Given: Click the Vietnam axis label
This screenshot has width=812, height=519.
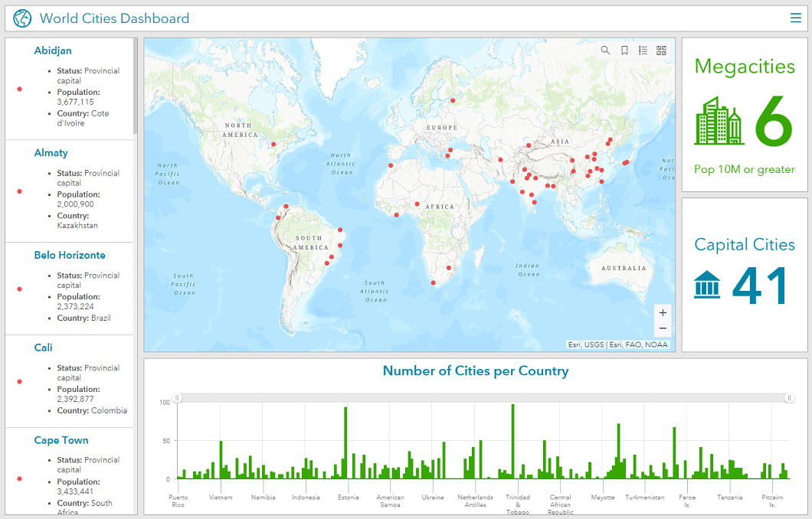Looking at the screenshot, I should (221, 498).
